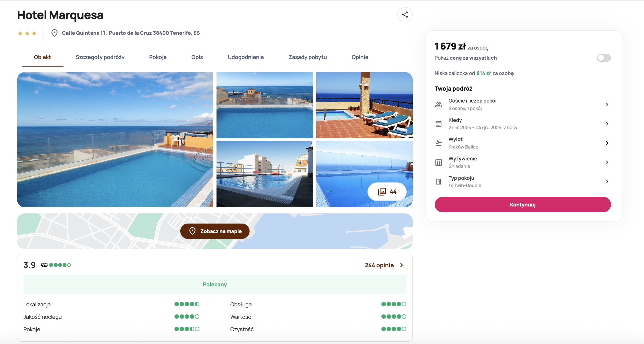Expand the Wylot Kraków Balice chevron
Image resolution: width=644 pixels, height=344 pixels.
point(607,143)
